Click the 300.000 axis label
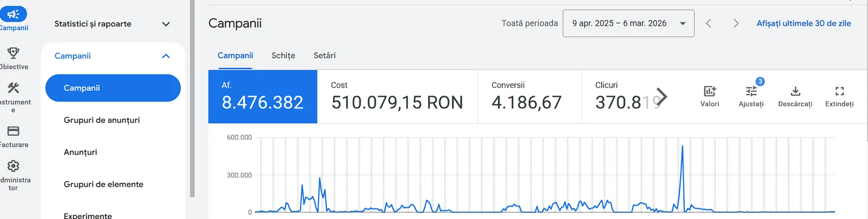868x219 pixels. pyautogui.click(x=239, y=175)
